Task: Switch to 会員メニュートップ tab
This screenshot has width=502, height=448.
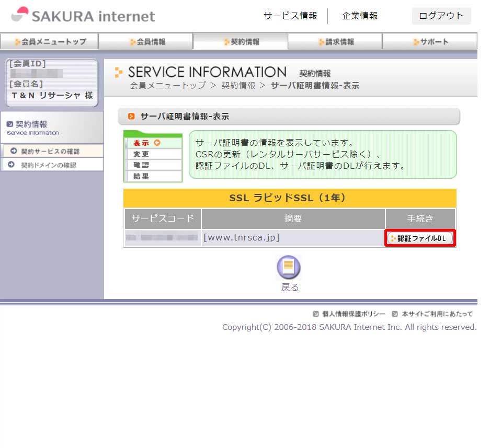Action: 49,42
